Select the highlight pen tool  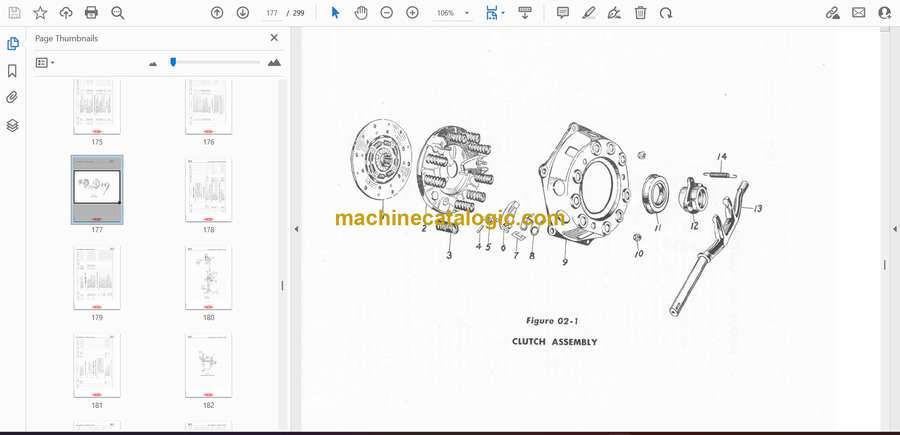(x=589, y=13)
